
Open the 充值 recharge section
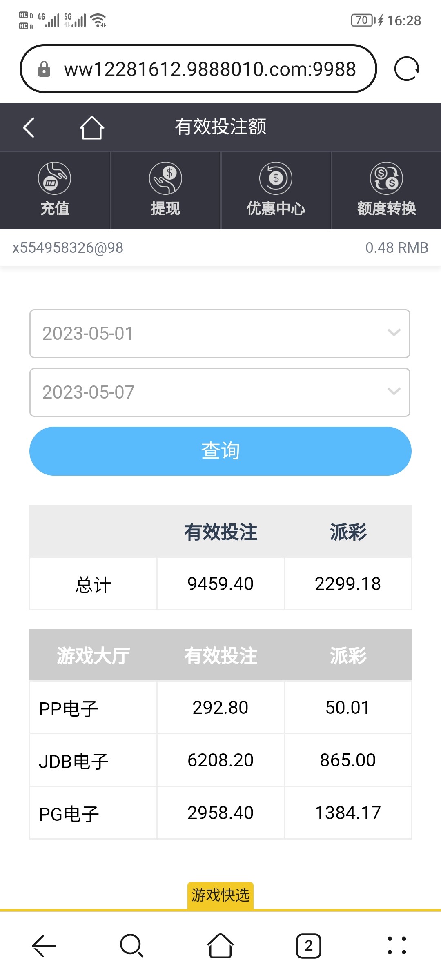(x=55, y=190)
